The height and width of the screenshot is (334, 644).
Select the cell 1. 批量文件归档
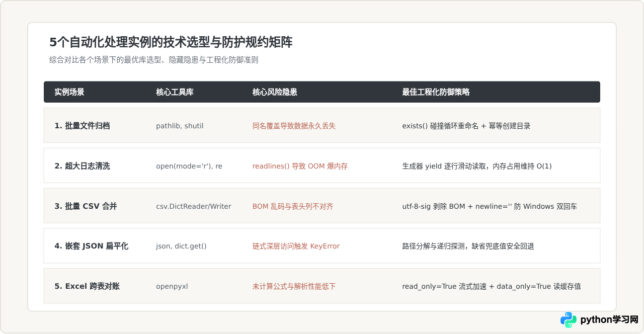(83, 126)
